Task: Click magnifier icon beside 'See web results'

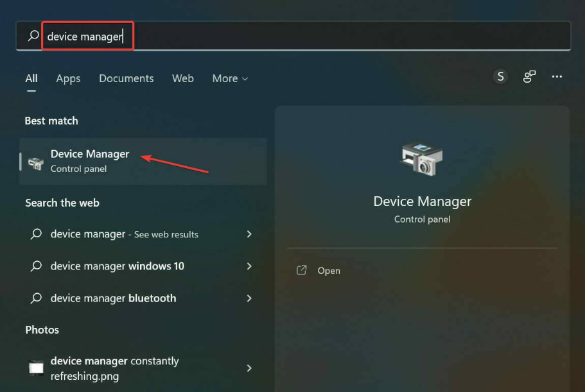Action: pos(36,234)
